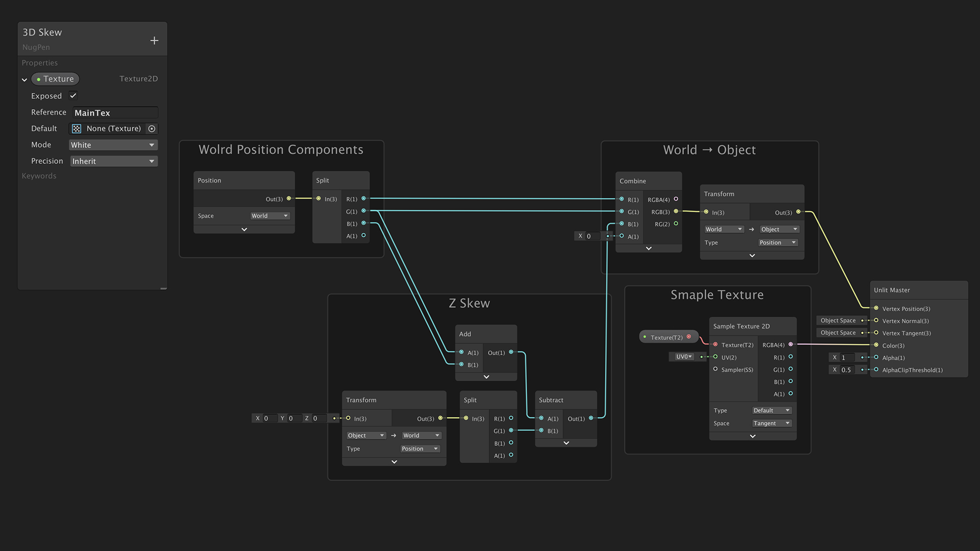
Task: Click the Z Skew Split node B(1) port
Action: click(x=511, y=443)
